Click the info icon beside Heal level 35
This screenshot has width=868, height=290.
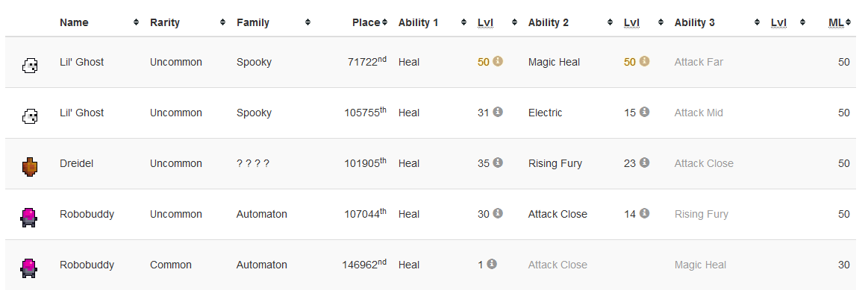[498, 163]
